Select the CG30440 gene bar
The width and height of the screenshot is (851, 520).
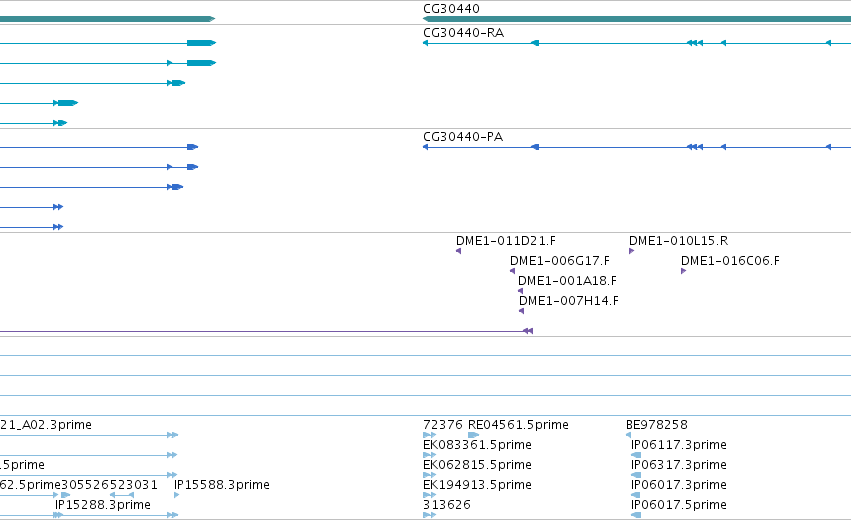pyautogui.click(x=637, y=19)
